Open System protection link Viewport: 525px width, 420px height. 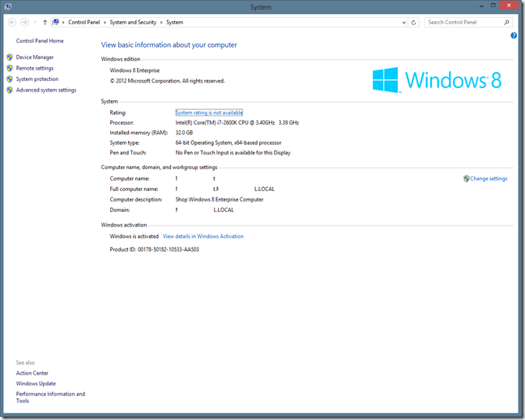37,79
